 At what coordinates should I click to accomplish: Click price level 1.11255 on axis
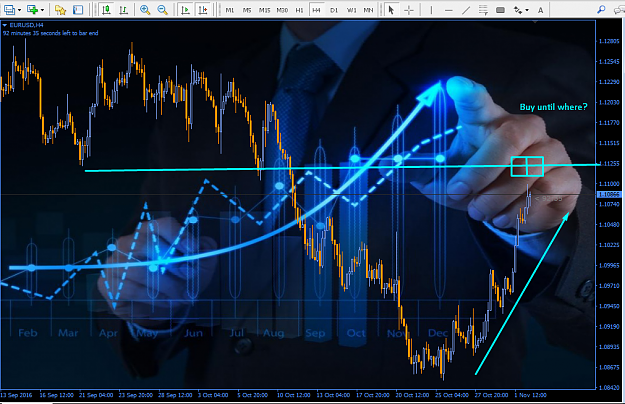coord(610,163)
